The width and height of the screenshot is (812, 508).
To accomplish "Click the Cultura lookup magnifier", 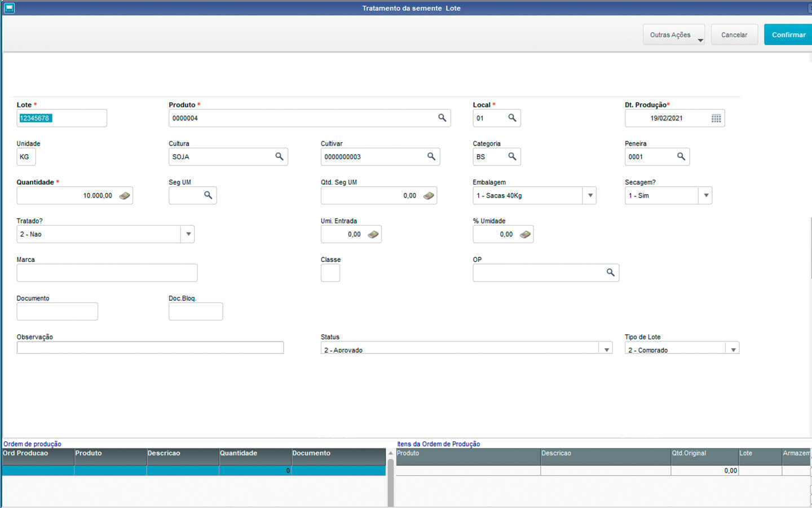I will pos(279,157).
